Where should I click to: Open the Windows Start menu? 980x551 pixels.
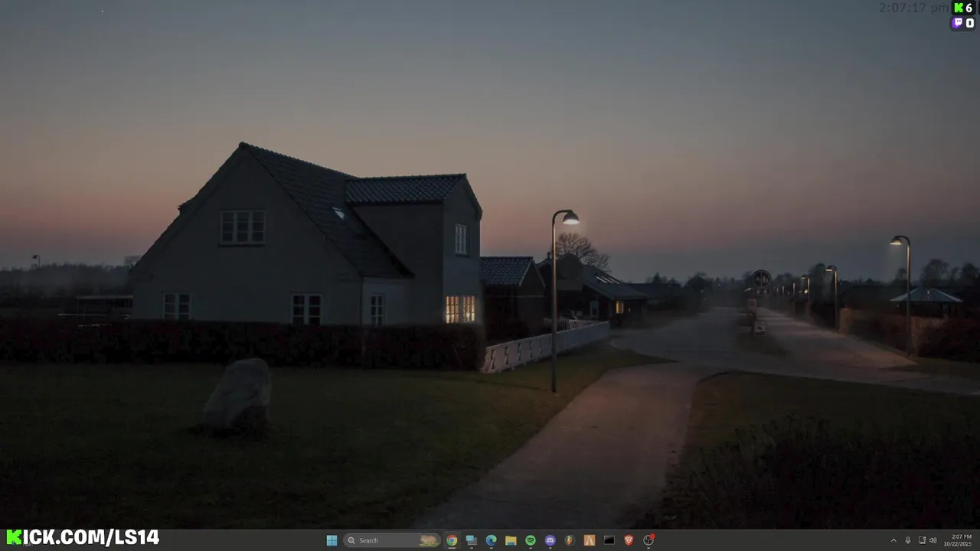[x=332, y=540]
